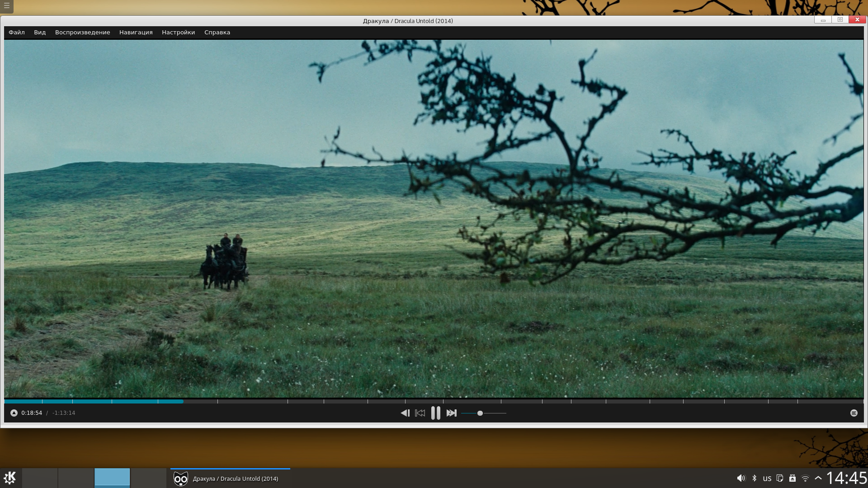Pause the movie playback
This screenshot has width=868, height=488.
pos(435,413)
